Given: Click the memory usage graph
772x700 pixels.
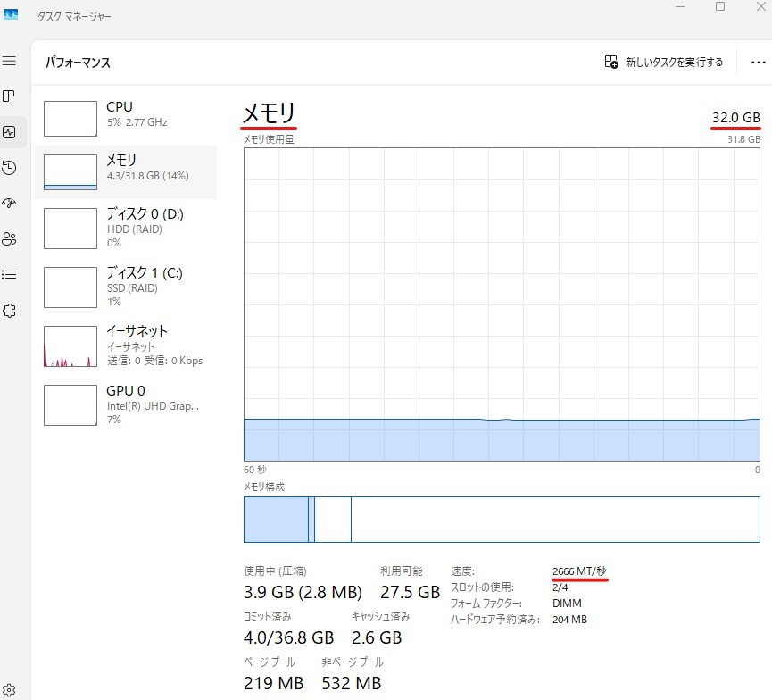Looking at the screenshot, I should 502,304.
